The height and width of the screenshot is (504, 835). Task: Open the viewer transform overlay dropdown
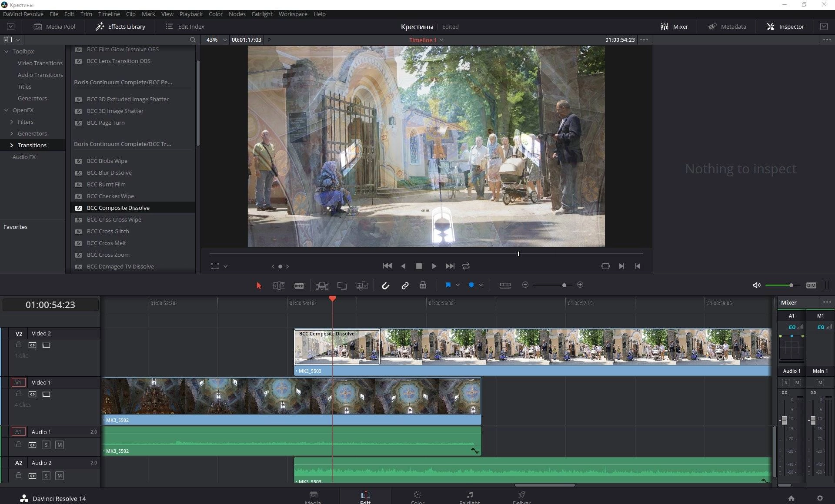click(225, 266)
